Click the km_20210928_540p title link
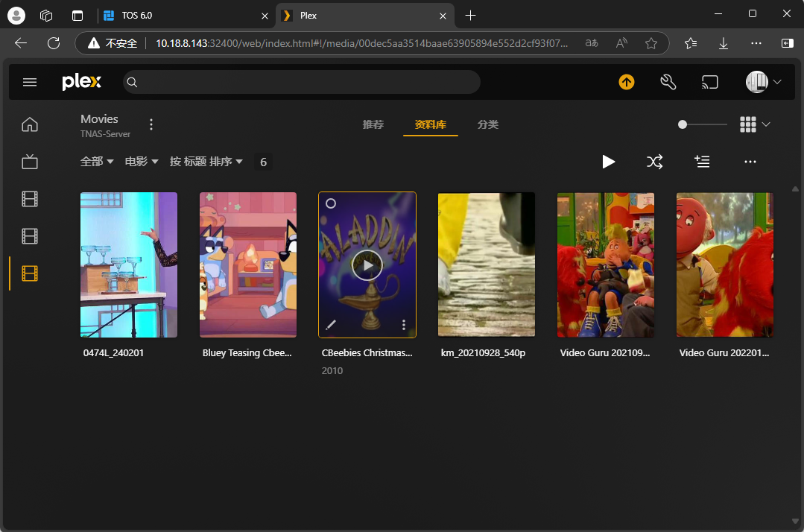This screenshot has width=804, height=532. click(x=483, y=352)
